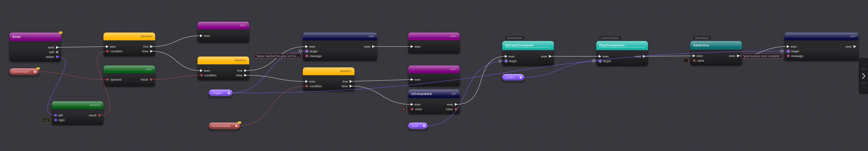
Task: Click the circle icon on _logger pill
Action: [229, 93]
